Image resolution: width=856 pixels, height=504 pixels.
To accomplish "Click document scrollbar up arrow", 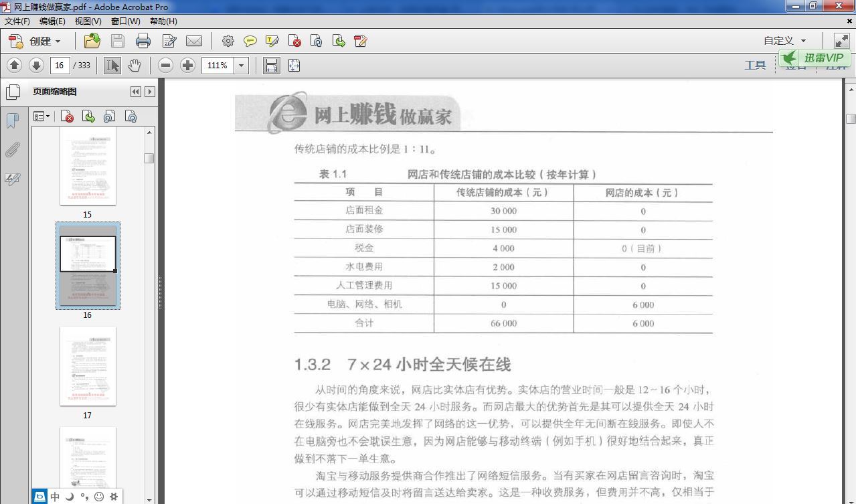I will (x=851, y=88).
